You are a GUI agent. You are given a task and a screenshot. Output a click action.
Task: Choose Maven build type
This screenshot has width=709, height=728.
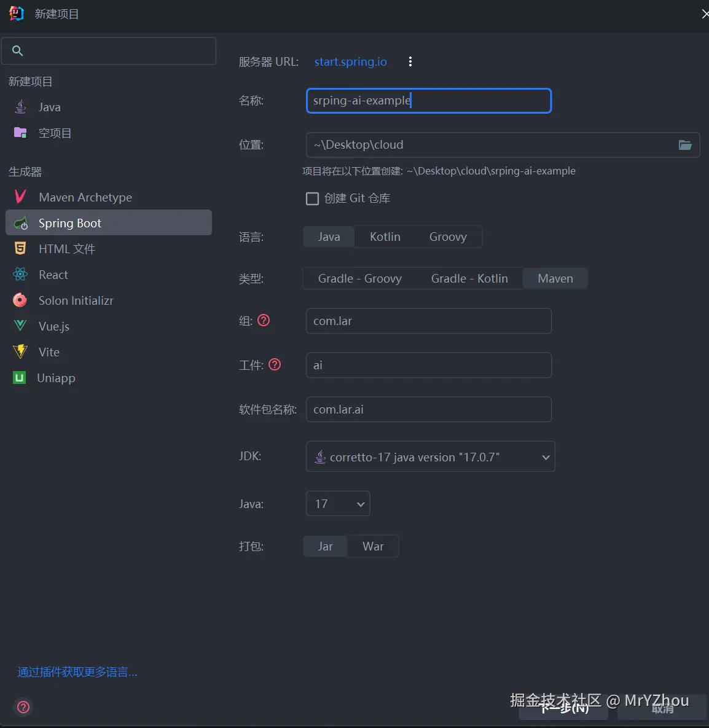point(555,278)
